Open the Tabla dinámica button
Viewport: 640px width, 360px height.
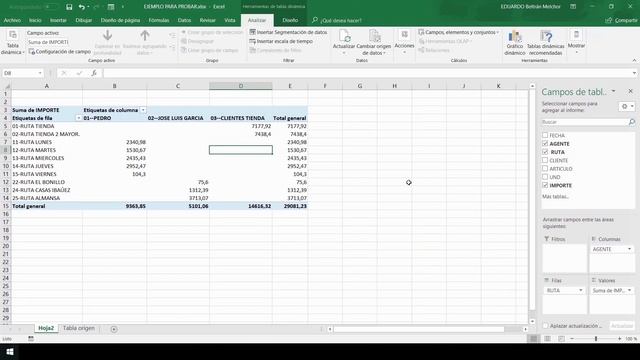coord(13,42)
